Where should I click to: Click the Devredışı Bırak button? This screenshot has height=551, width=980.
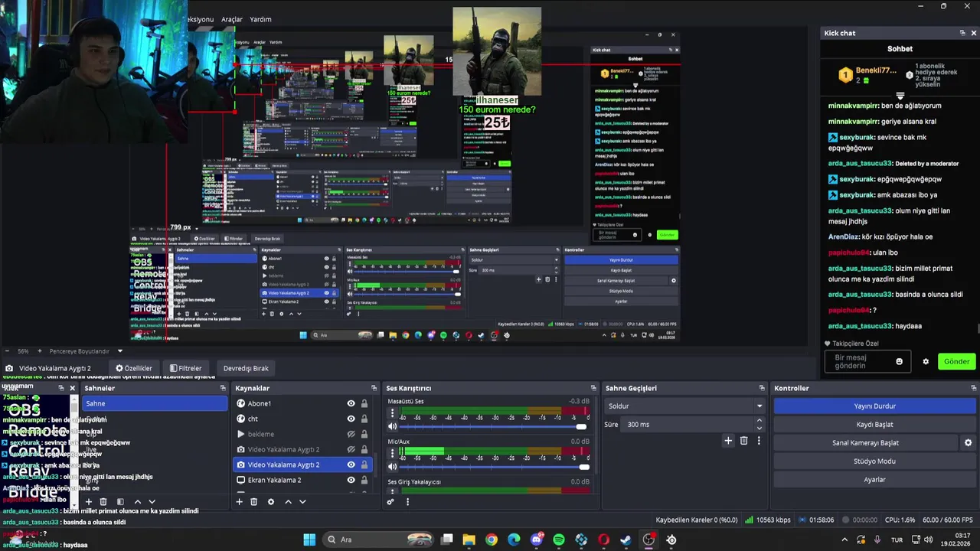point(246,368)
